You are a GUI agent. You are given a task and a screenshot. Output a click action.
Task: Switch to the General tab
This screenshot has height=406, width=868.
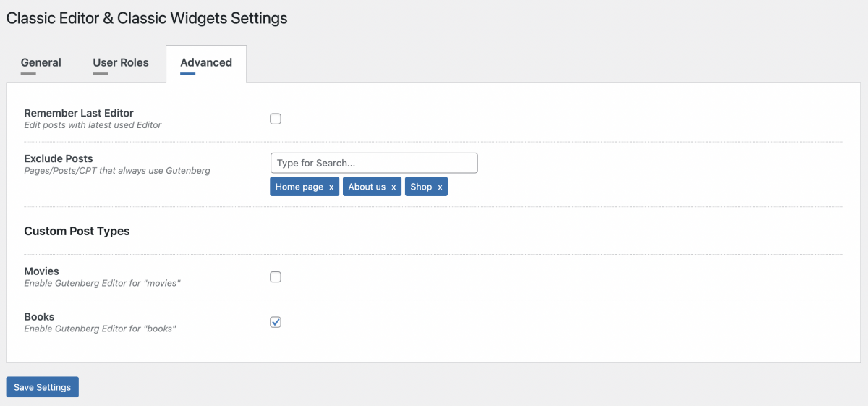coord(41,63)
